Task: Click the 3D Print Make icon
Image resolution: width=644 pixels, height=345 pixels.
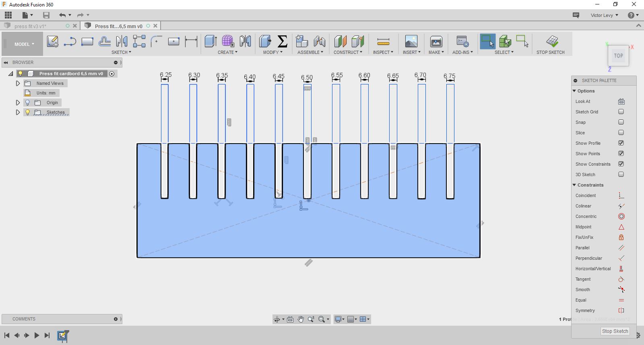Action: point(436,41)
